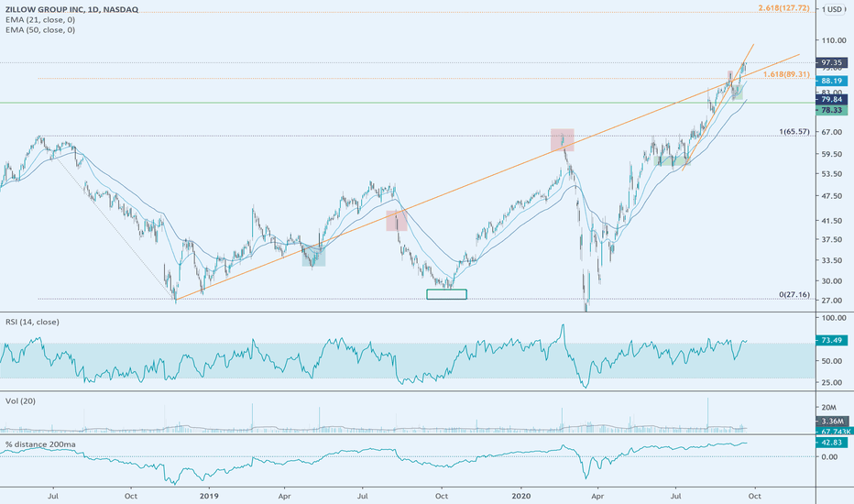Click the 1(65.57) Fibonacci level label
854x504 pixels.
[794, 132]
